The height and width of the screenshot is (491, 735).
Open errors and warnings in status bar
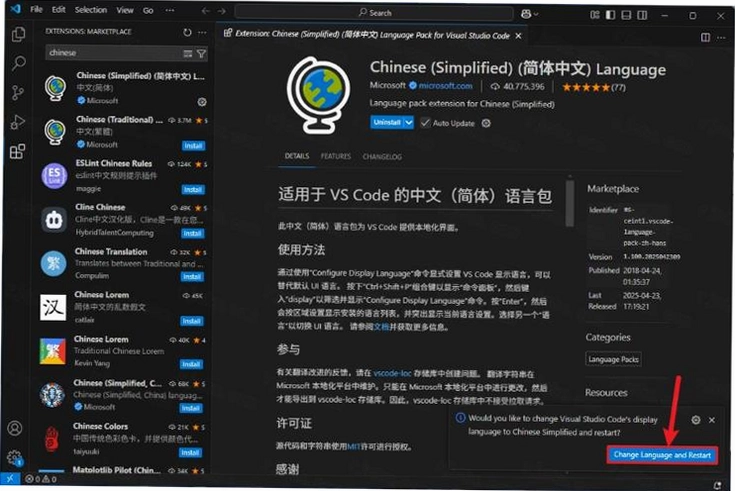pos(41,479)
